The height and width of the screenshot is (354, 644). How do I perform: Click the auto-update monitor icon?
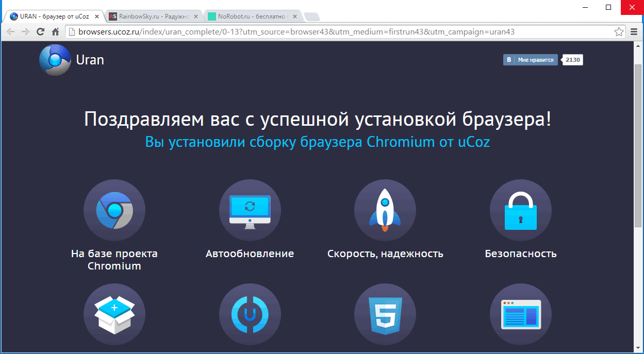coord(250,210)
